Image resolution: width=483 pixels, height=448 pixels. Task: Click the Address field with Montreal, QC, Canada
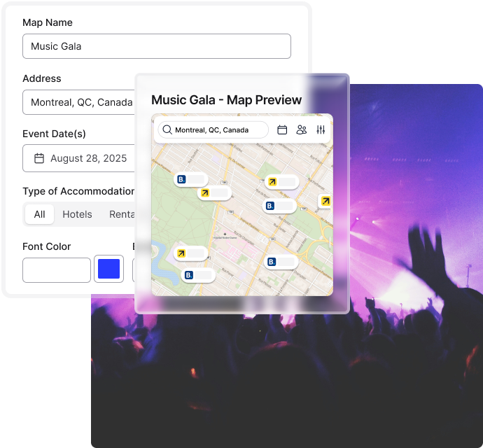click(79, 102)
